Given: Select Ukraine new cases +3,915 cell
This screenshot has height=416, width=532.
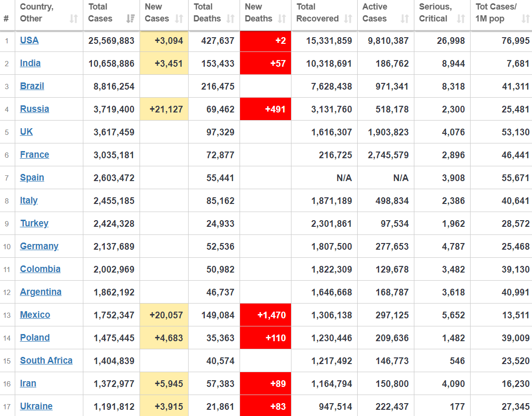Looking at the screenshot, I should pos(164,406).
